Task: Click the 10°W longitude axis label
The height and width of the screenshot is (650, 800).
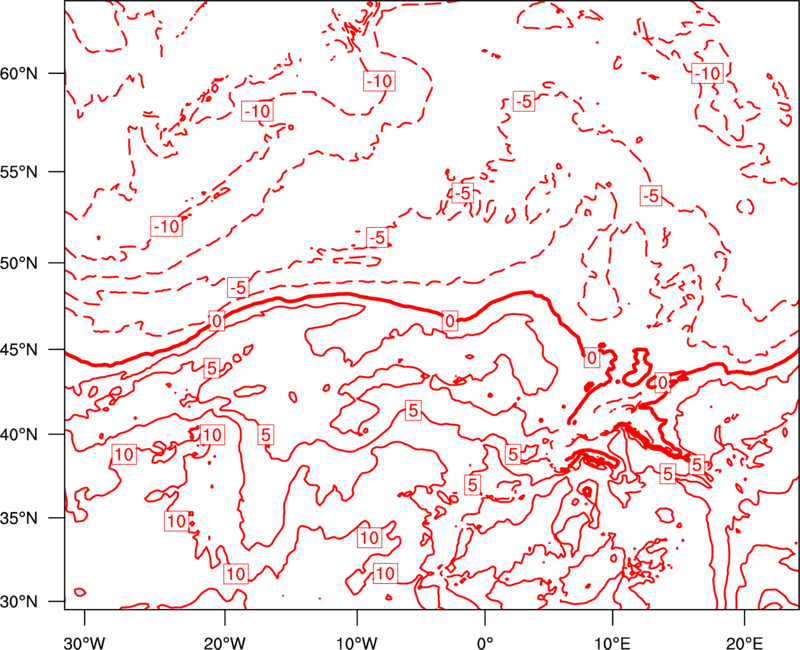Action: click(357, 643)
